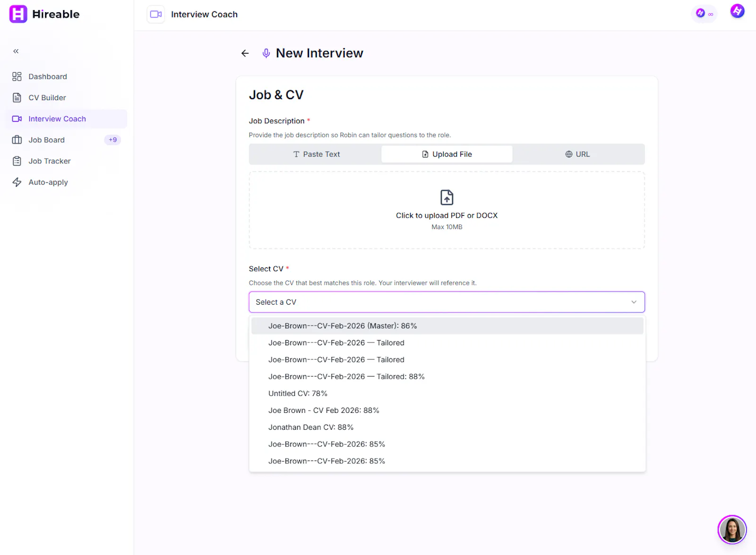Choose Jonathan Dean CV: 88% option
This screenshot has width=756, height=555.
pyautogui.click(x=447, y=427)
